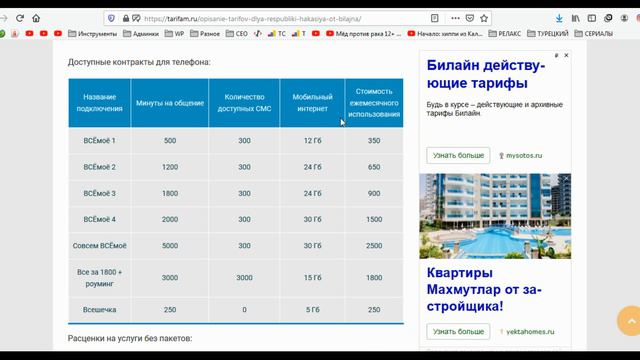This screenshot has width=640, height=360.
Task: Click the 'Узнать больше' button for mysotos.ru
Action: [458, 156]
